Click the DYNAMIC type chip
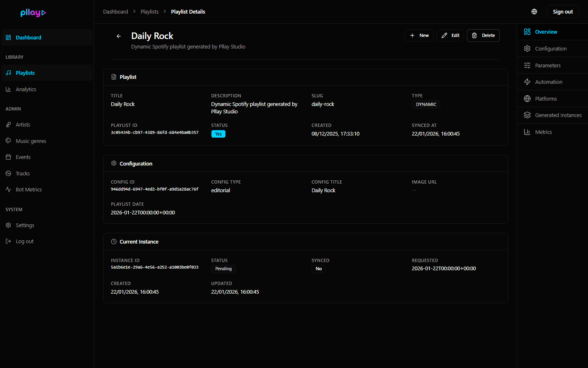Image resolution: width=588 pixels, height=368 pixels. click(x=426, y=104)
